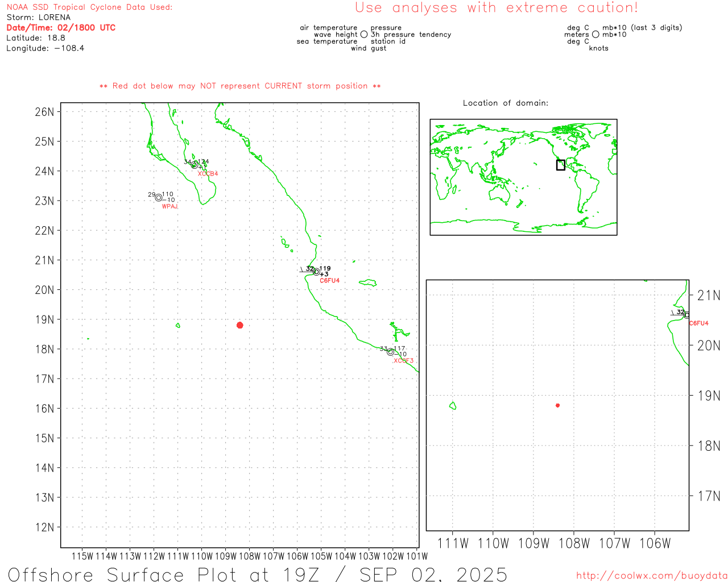Click the 106W label on inset map
Image resolution: width=728 pixels, height=582 pixels.
click(x=655, y=543)
